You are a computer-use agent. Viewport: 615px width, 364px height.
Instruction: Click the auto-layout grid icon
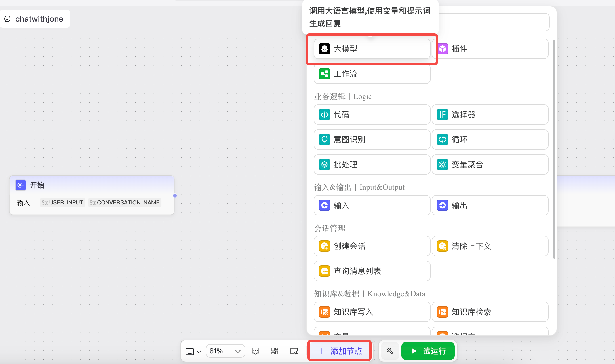(x=275, y=351)
